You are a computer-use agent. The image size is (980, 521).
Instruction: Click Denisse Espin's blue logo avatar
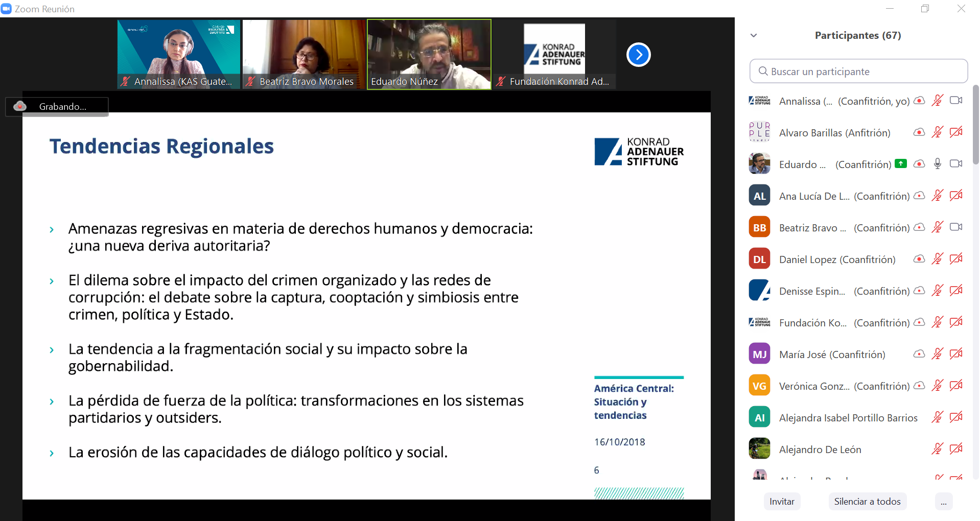click(x=759, y=291)
